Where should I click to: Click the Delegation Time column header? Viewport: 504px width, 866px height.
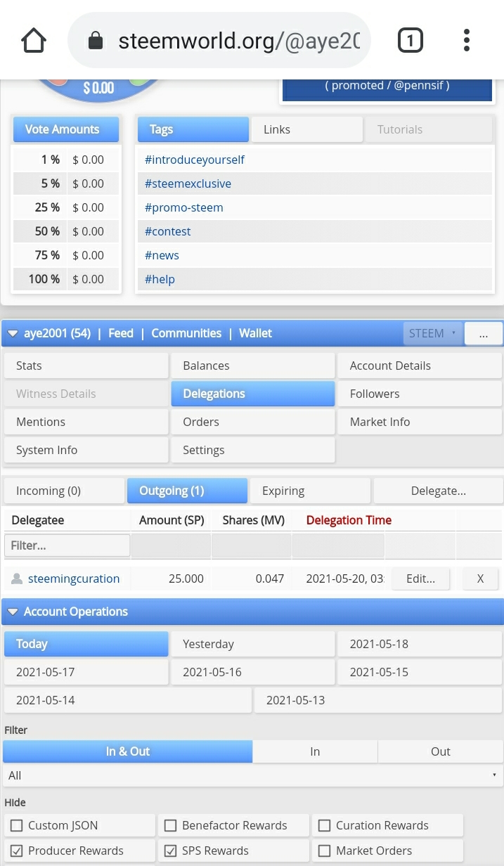(349, 520)
